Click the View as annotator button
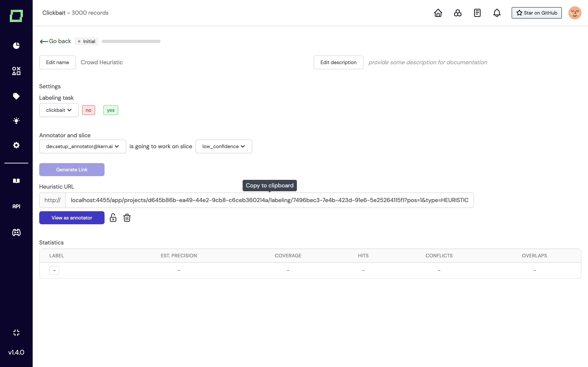588x367 pixels. point(72,218)
